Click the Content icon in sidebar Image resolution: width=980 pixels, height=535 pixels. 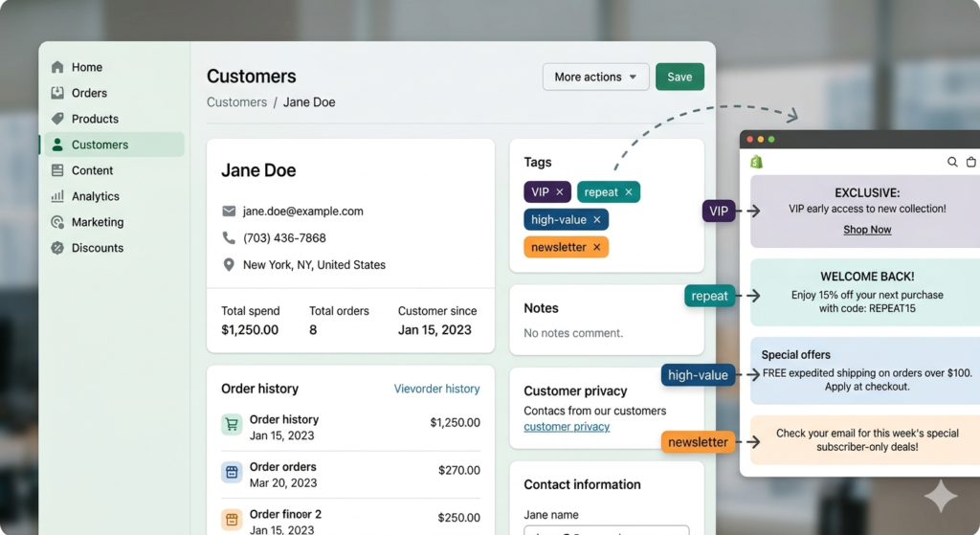57,170
